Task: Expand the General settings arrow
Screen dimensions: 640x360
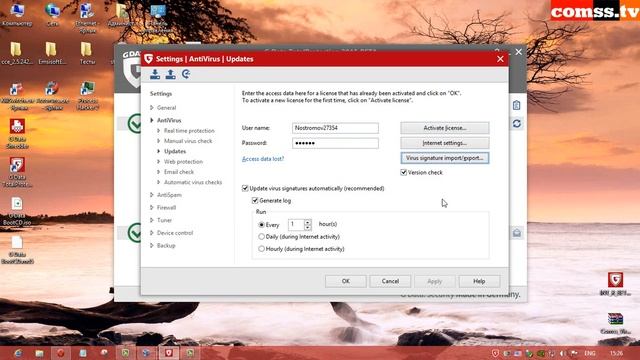Action: 152,108
